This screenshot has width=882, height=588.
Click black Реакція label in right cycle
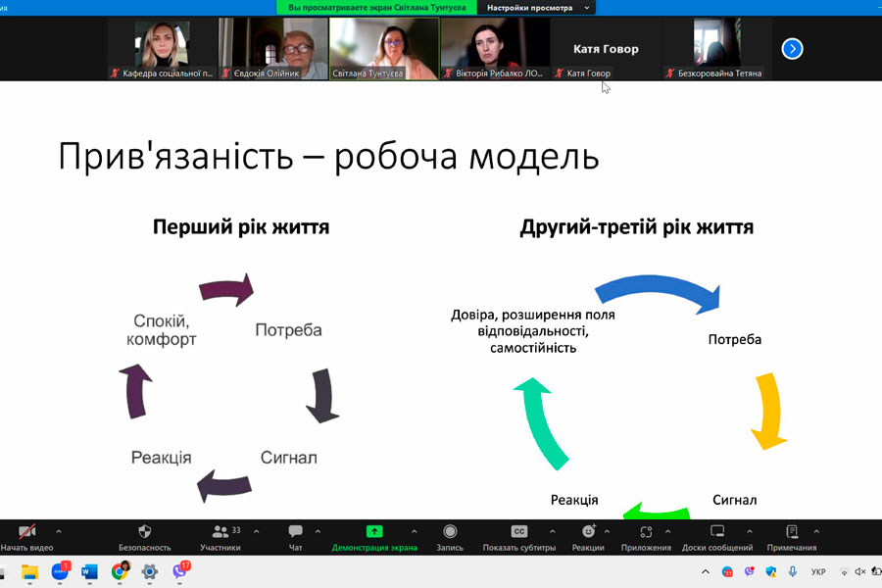(x=574, y=500)
